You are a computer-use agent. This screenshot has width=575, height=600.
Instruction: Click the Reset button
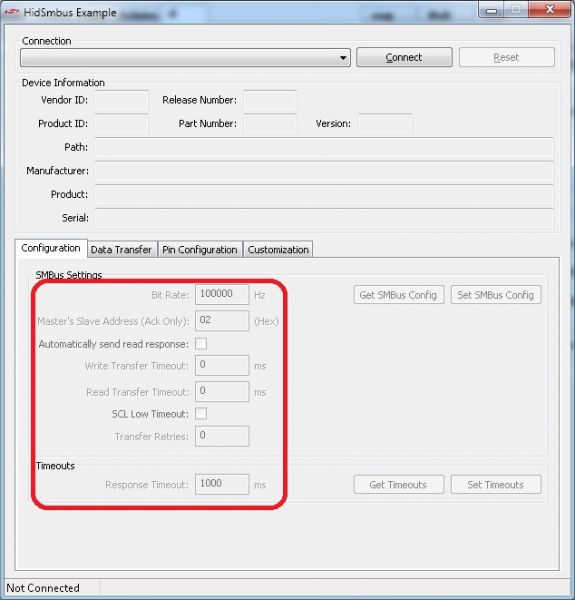click(x=507, y=57)
